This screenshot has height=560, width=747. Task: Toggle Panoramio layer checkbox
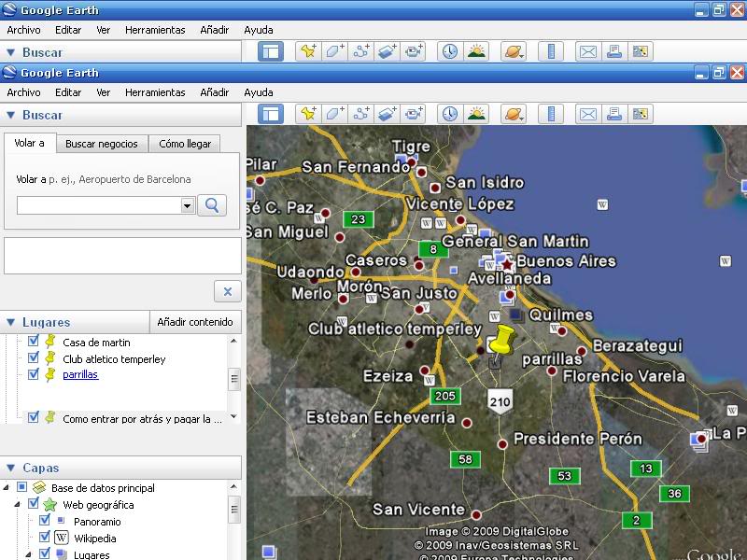point(45,520)
